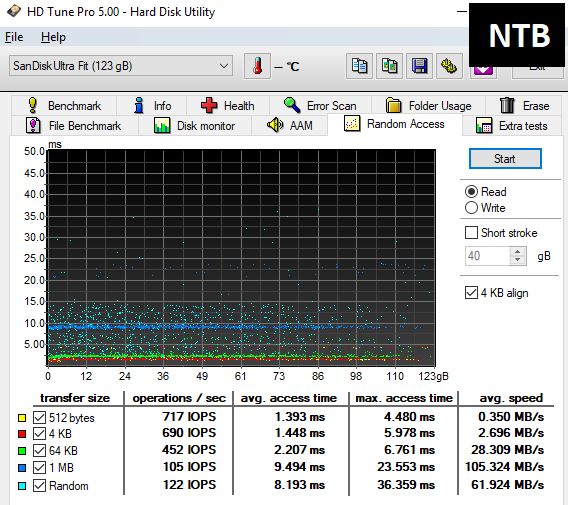This screenshot has height=505, width=568.
Task: Click the 9.494 ms average access time
Action: (x=300, y=467)
